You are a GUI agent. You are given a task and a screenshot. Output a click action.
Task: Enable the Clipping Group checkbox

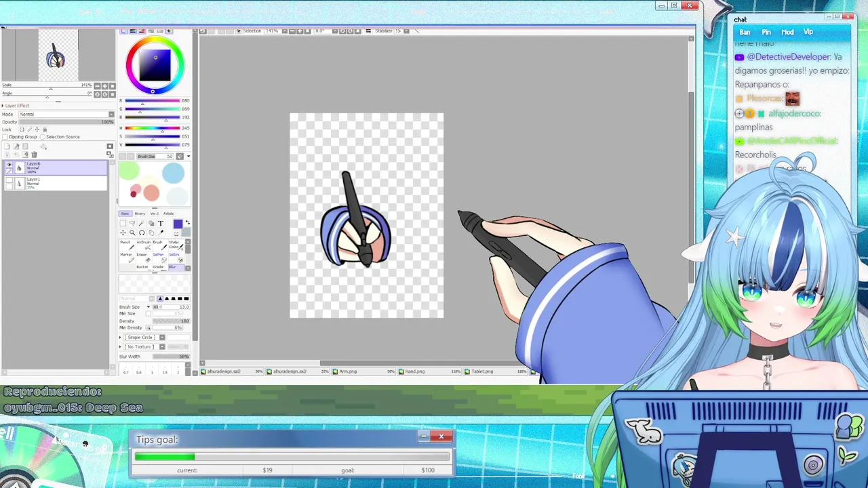pyautogui.click(x=5, y=137)
